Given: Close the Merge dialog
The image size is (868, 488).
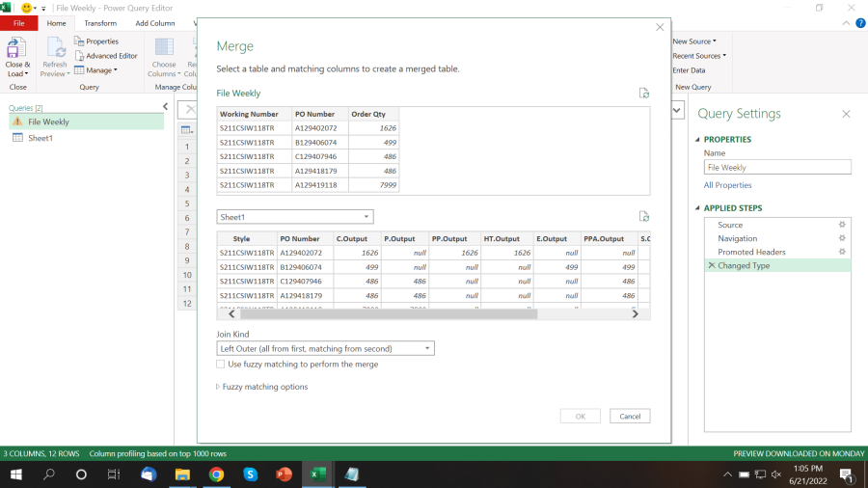Looking at the screenshot, I should click(660, 27).
